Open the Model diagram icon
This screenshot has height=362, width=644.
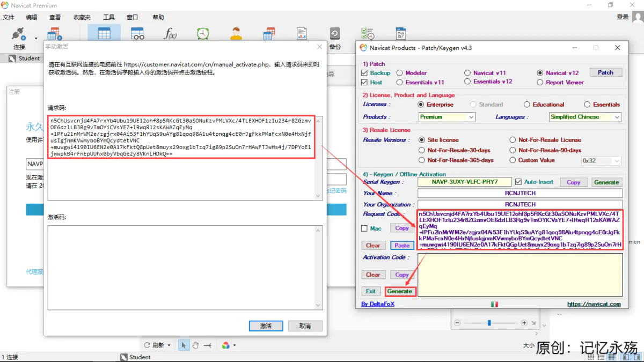(x=401, y=34)
